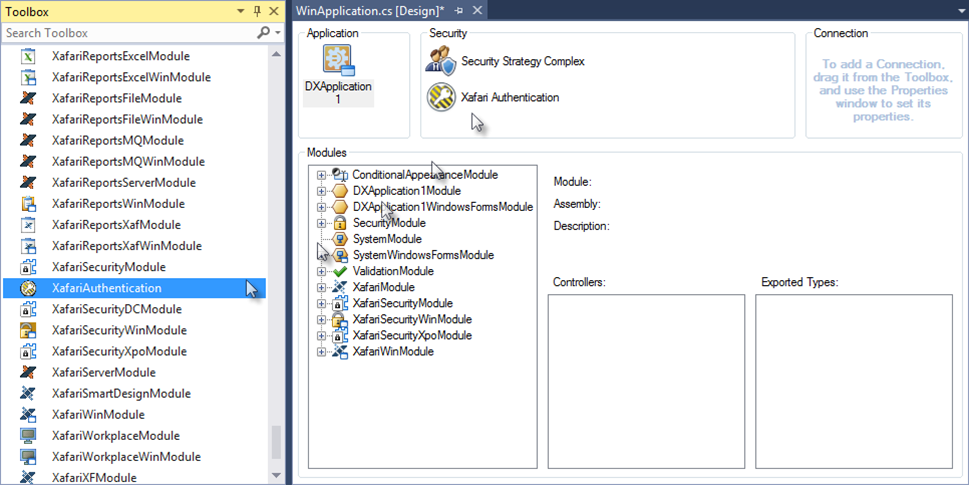Expand the ConditionalAppearanceModule node
Viewport: 969px width, 485px height.
(x=321, y=175)
